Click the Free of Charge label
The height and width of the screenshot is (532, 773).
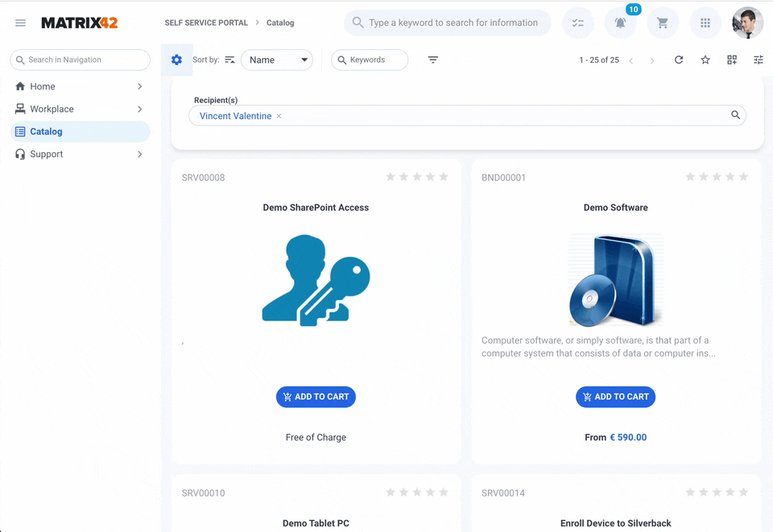point(316,437)
